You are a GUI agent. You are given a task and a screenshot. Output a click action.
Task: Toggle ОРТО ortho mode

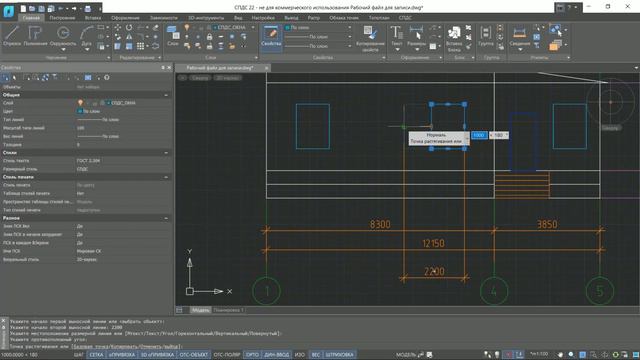252,355
